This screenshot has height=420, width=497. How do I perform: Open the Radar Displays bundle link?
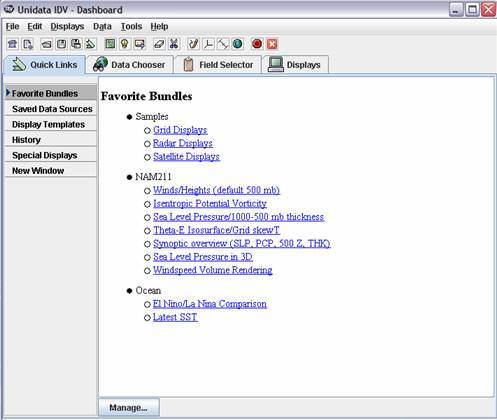pyautogui.click(x=183, y=143)
